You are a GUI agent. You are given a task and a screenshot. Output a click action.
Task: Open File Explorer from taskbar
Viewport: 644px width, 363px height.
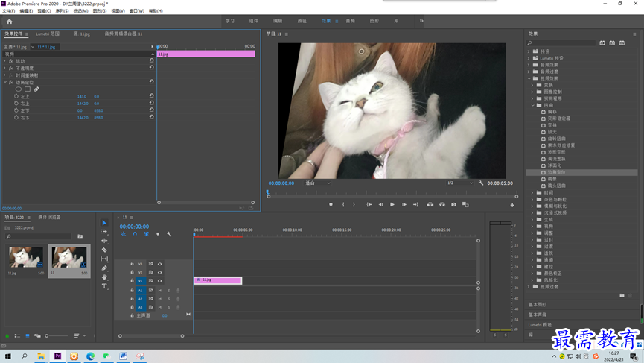click(x=41, y=356)
